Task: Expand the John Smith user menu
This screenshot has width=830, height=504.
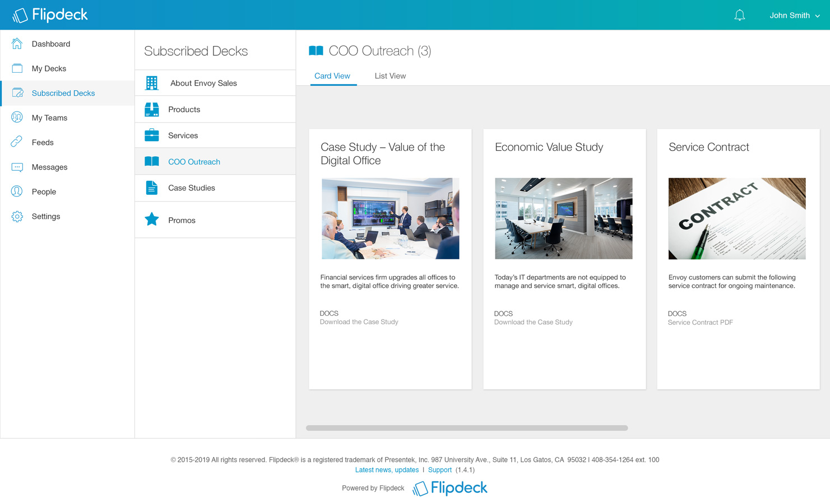Action: pyautogui.click(x=794, y=16)
